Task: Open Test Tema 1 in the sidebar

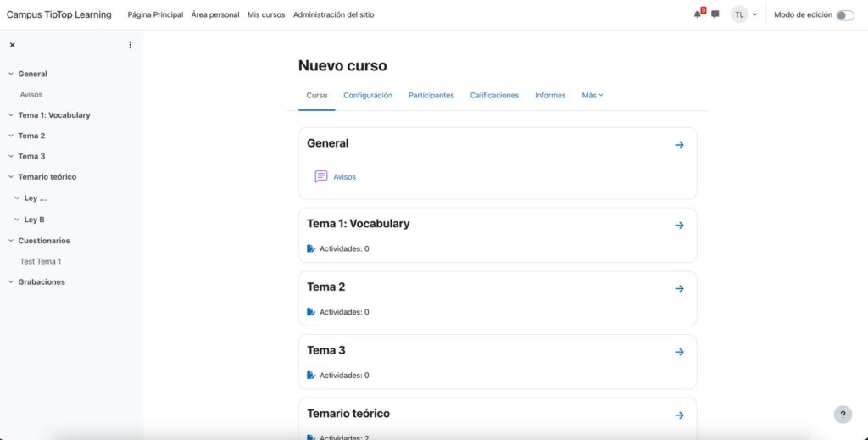Action: point(41,261)
